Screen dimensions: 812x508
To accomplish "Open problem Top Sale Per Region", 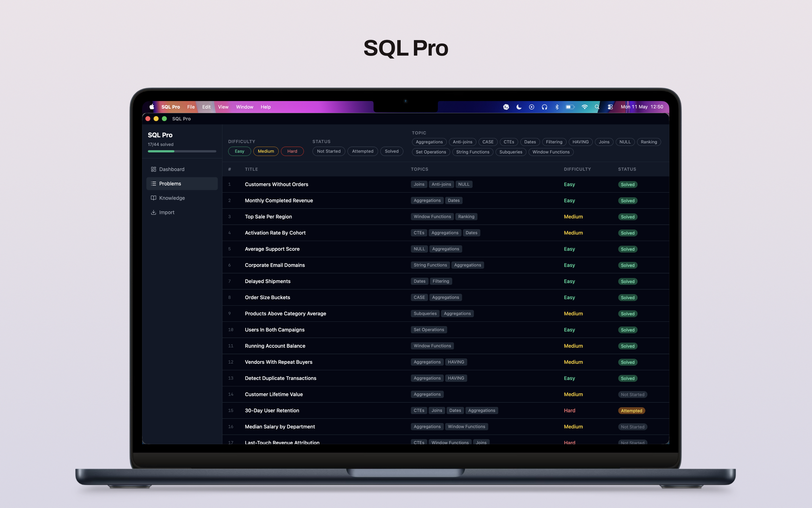I will pyautogui.click(x=445, y=217).
